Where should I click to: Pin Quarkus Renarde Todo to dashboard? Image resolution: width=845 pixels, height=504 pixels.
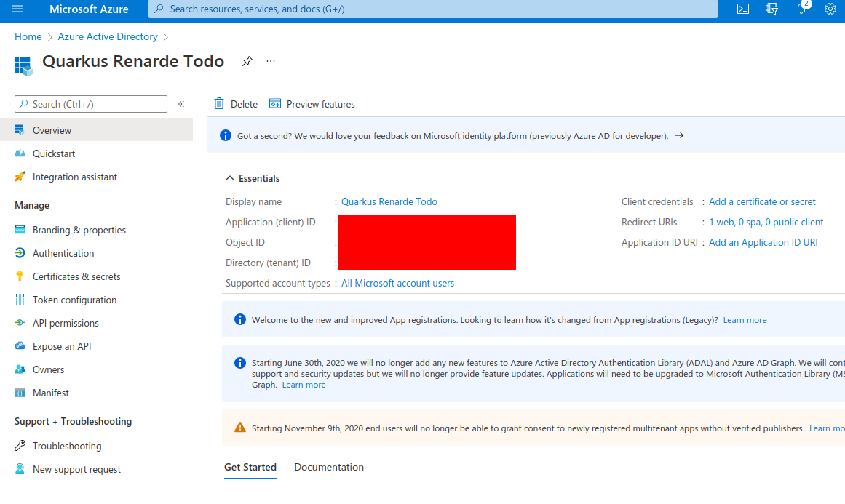click(x=247, y=61)
